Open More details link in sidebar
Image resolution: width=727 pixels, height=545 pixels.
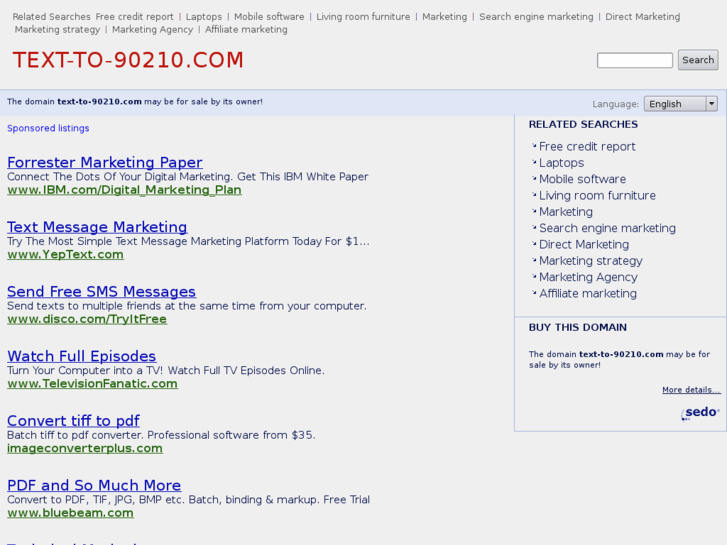coord(691,390)
